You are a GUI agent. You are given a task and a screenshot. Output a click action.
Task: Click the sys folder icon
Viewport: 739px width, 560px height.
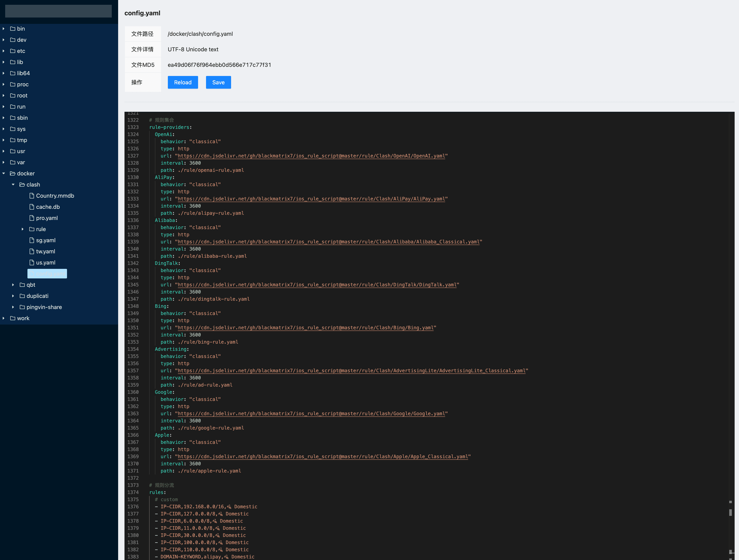point(13,129)
